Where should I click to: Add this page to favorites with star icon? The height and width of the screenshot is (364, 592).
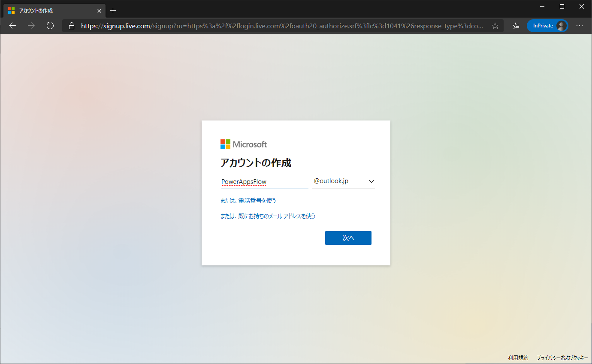coord(495,26)
